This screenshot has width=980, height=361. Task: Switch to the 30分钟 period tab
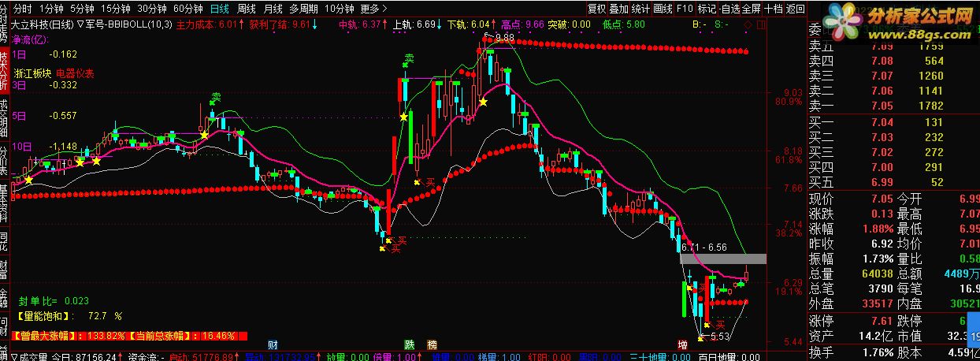[151, 9]
